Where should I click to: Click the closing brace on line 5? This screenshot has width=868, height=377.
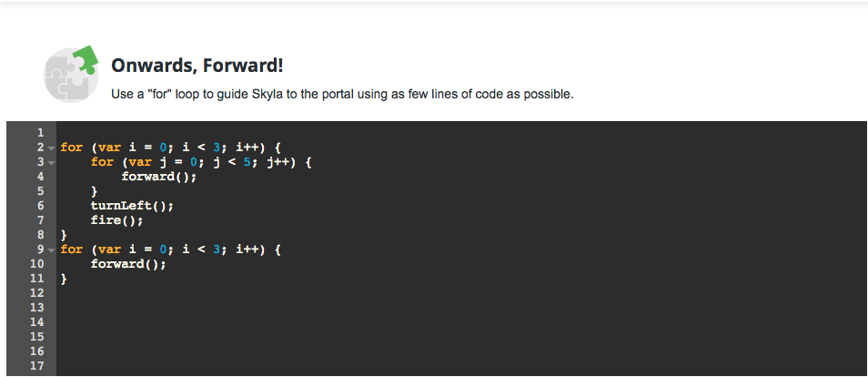94,191
